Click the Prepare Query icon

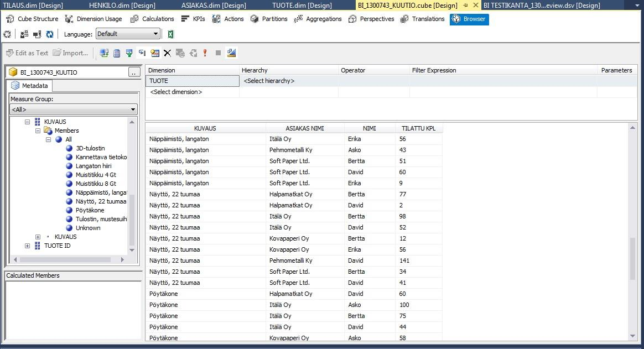[x=193, y=53]
